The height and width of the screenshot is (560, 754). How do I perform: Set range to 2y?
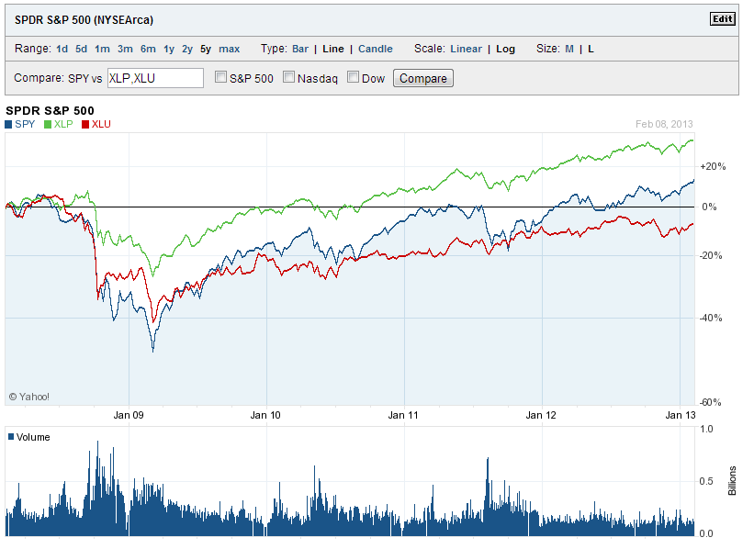(187, 49)
